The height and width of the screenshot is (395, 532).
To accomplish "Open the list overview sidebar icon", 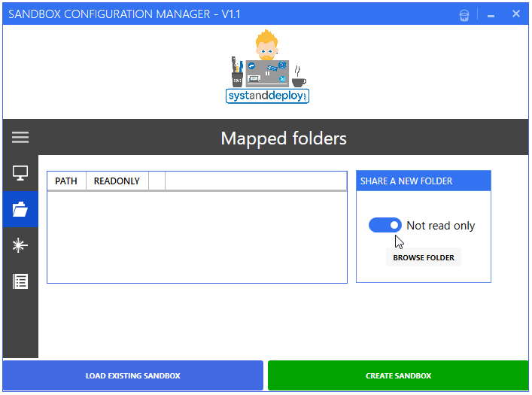I will (x=20, y=281).
